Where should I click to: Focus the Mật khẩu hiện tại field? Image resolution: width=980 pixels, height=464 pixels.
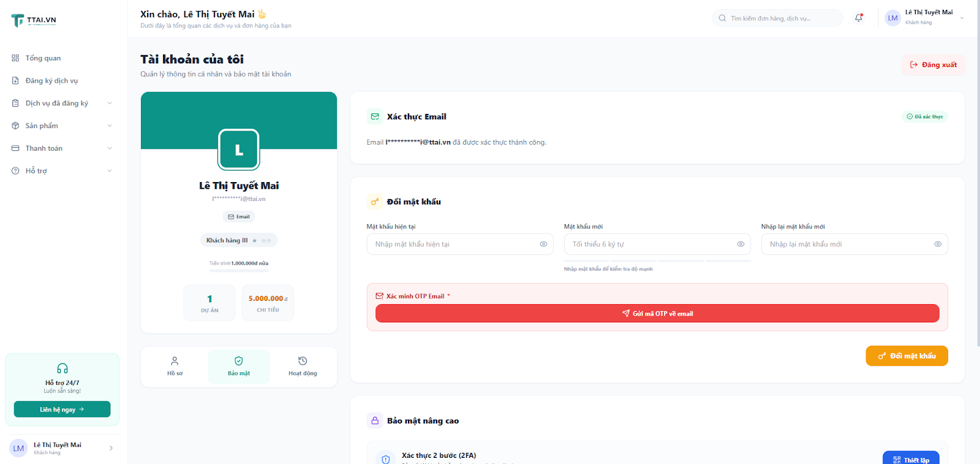pyautogui.click(x=460, y=244)
